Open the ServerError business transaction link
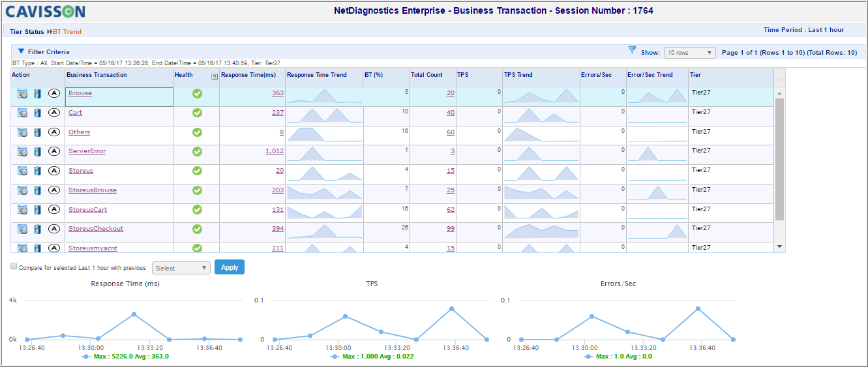 (87, 151)
